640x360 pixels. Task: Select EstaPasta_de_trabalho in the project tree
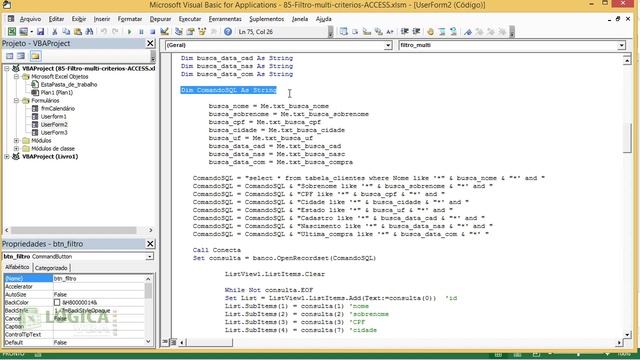(69, 84)
